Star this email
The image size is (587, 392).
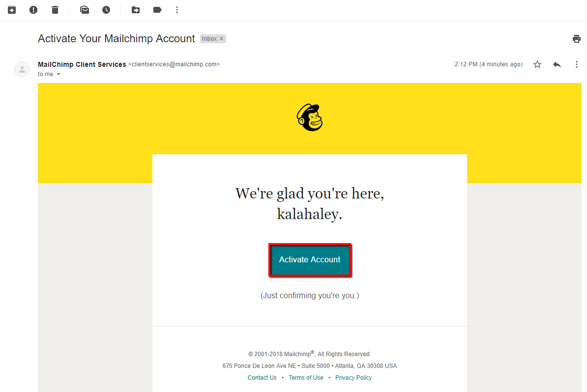[x=537, y=64]
